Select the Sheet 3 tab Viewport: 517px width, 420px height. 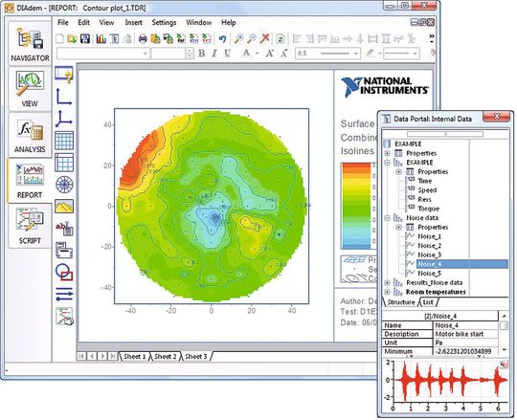(196, 356)
